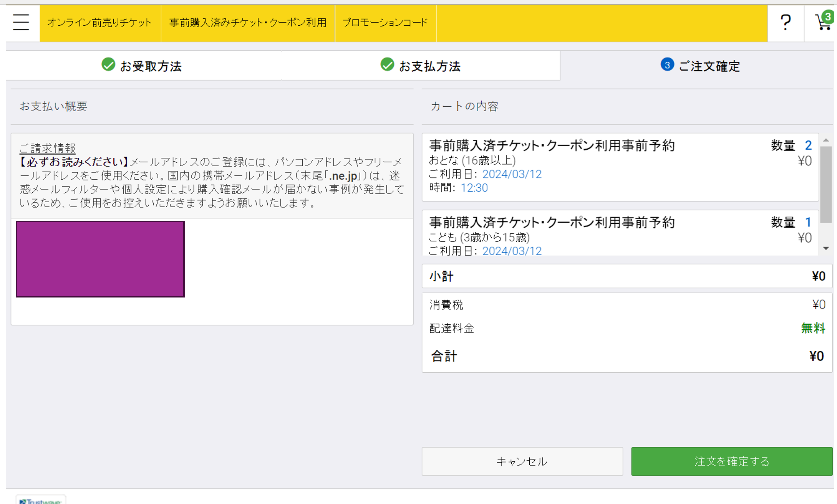Open 事前購入済みチケット・クーポン利用 menu item

tap(248, 23)
